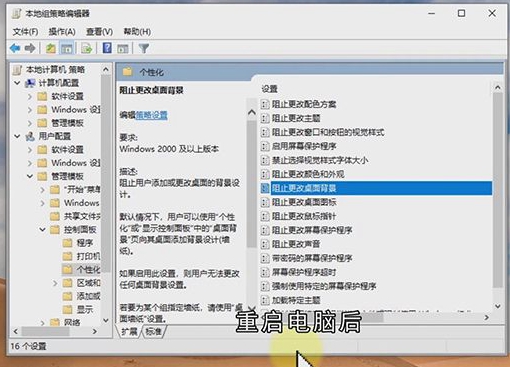Click tree pane vertical scroll up arrow
The image size is (510, 367).
106,69
